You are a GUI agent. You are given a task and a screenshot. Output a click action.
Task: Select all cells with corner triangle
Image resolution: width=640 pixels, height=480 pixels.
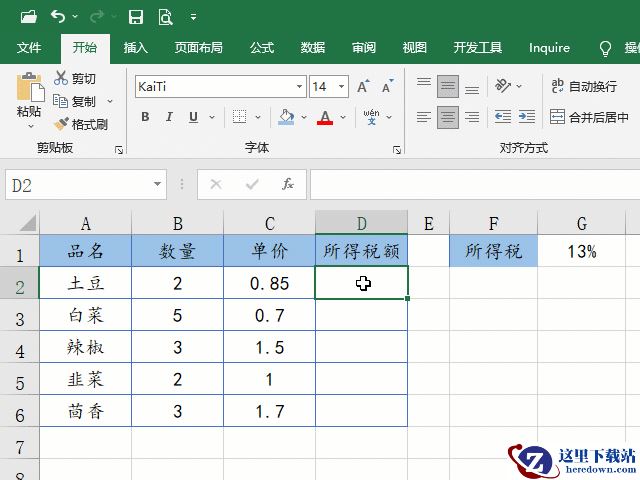(x=28, y=223)
